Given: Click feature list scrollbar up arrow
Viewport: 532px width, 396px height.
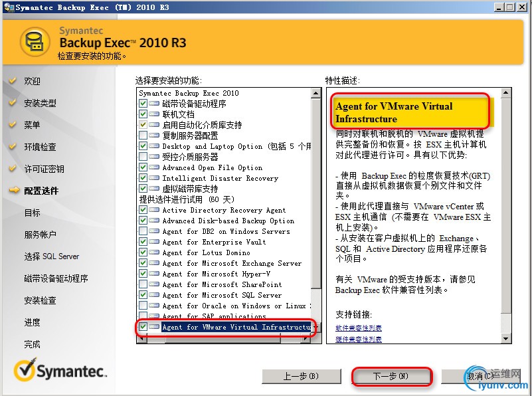Looking at the screenshot, I should point(316,93).
